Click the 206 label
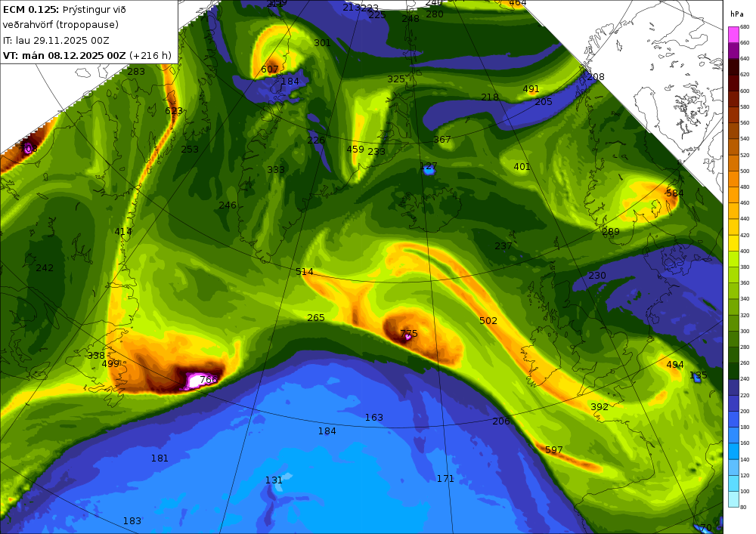 (x=501, y=421)
